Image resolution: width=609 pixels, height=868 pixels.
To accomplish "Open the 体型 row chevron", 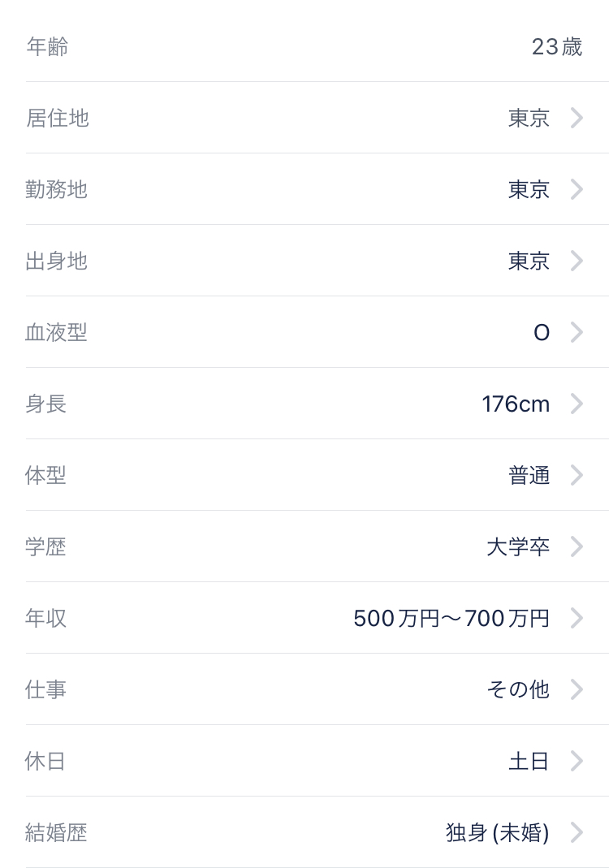I will click(577, 476).
